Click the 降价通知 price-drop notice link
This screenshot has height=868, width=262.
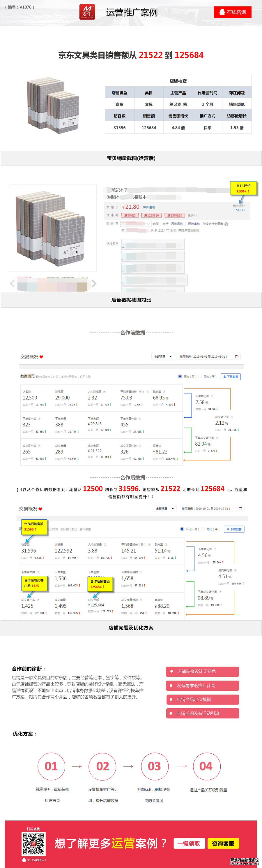[x=149, y=207]
